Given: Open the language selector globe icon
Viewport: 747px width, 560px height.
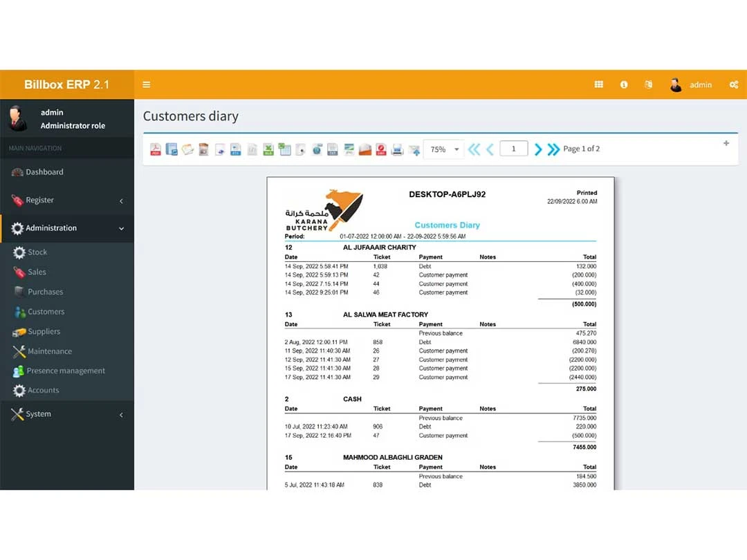Looking at the screenshot, I should [648, 84].
